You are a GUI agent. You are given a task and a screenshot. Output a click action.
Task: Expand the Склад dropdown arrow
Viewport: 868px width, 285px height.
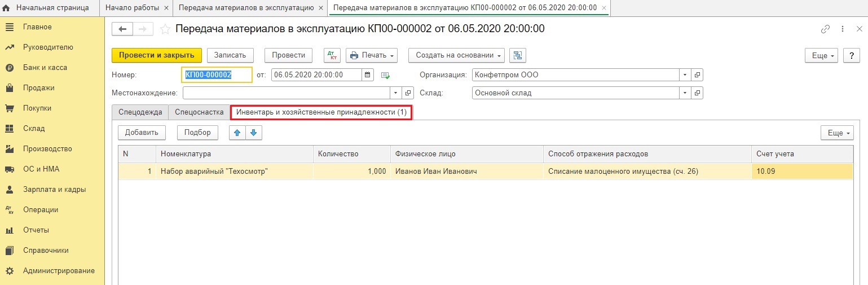tap(685, 93)
